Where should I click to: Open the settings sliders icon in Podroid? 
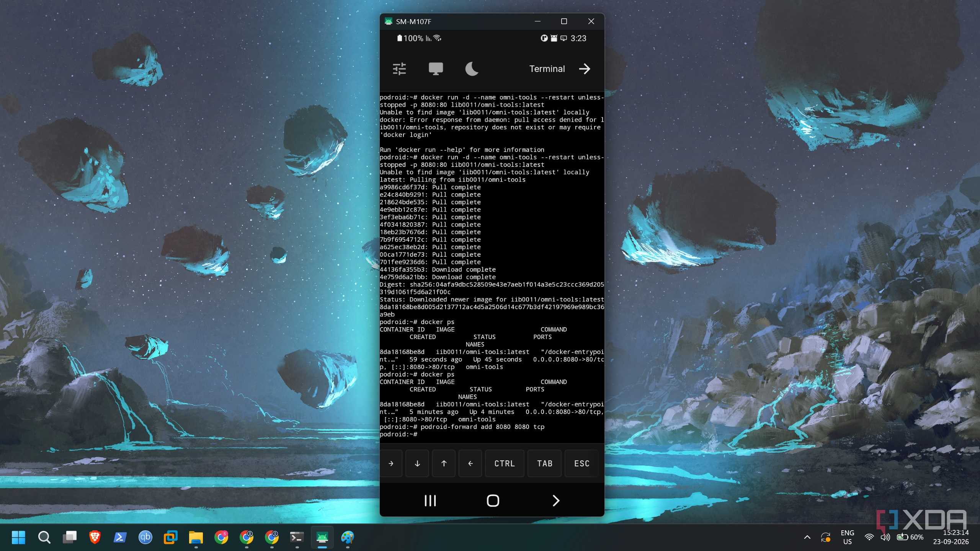coord(399,69)
